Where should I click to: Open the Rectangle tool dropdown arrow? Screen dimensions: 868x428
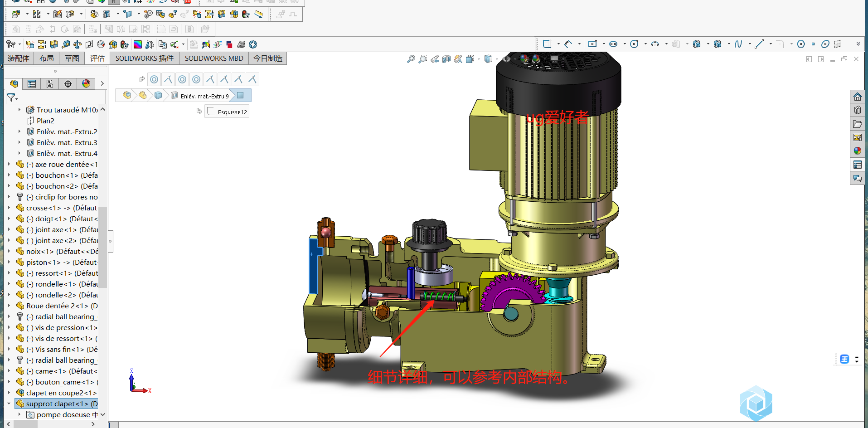pyautogui.click(x=604, y=44)
